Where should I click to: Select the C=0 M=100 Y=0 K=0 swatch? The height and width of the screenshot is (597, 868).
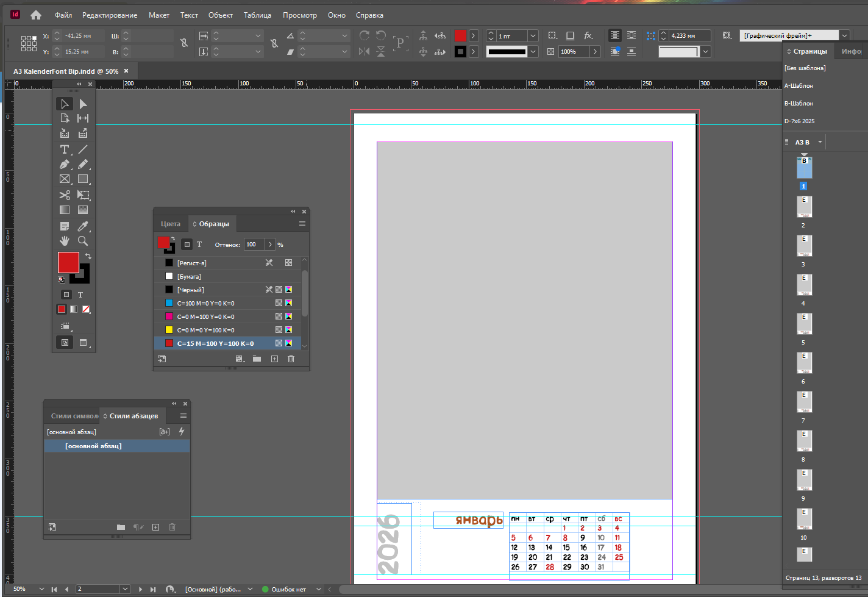[205, 316]
